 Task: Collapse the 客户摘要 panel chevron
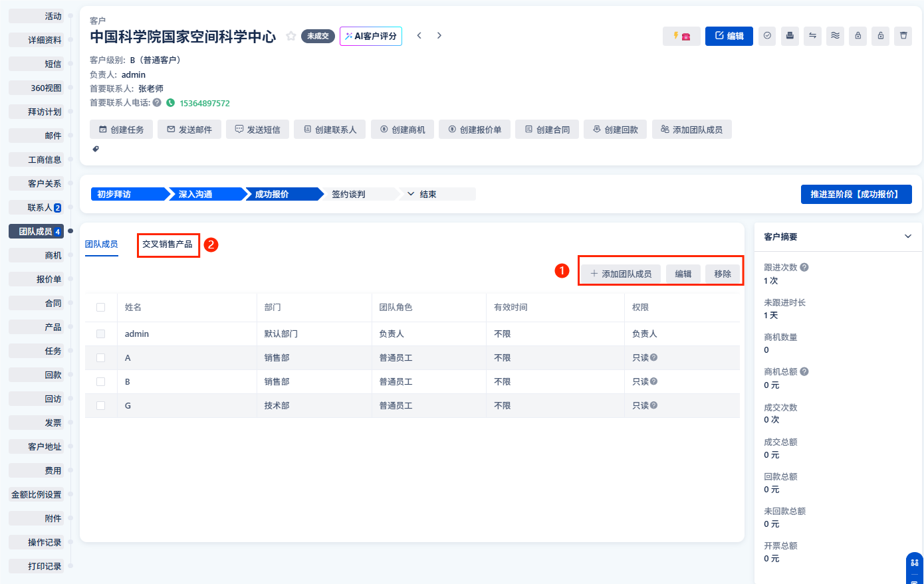(908, 237)
